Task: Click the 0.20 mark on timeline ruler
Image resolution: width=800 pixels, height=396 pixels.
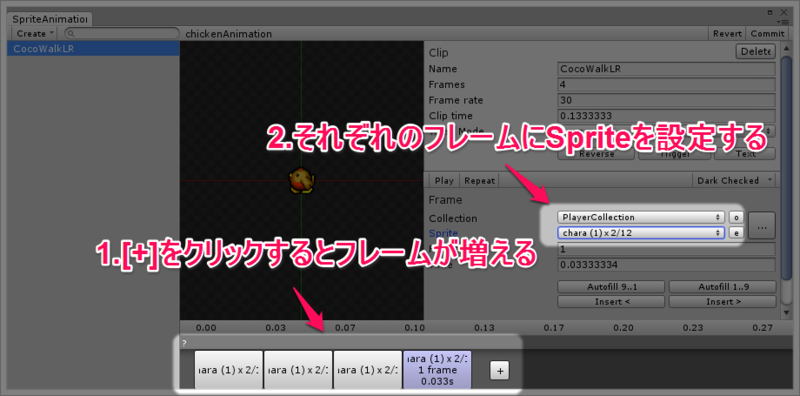Action: pyautogui.click(x=623, y=328)
